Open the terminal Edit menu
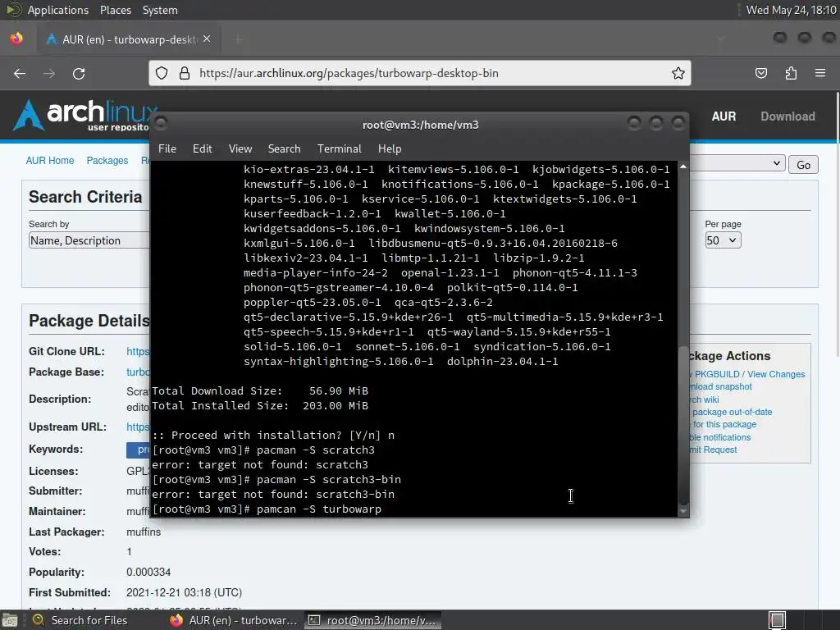840x630 pixels. tap(202, 149)
